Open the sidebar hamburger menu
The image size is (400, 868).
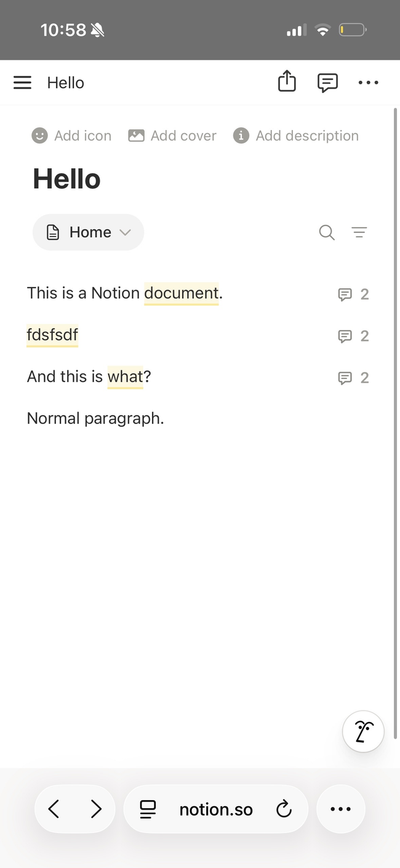(22, 83)
